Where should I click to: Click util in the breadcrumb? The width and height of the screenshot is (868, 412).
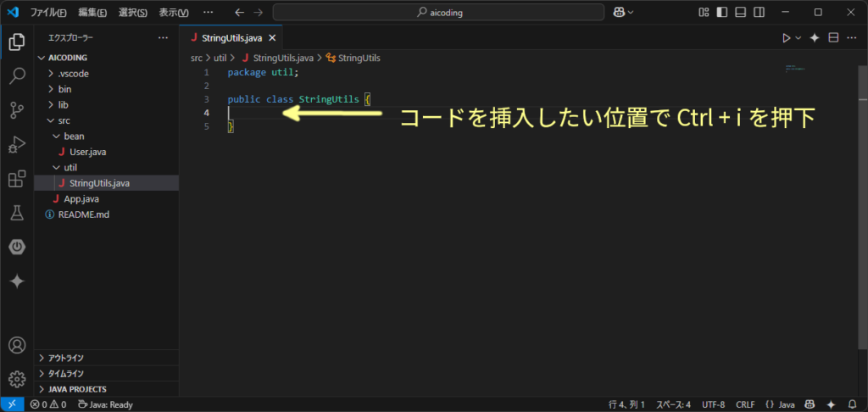[x=220, y=58]
